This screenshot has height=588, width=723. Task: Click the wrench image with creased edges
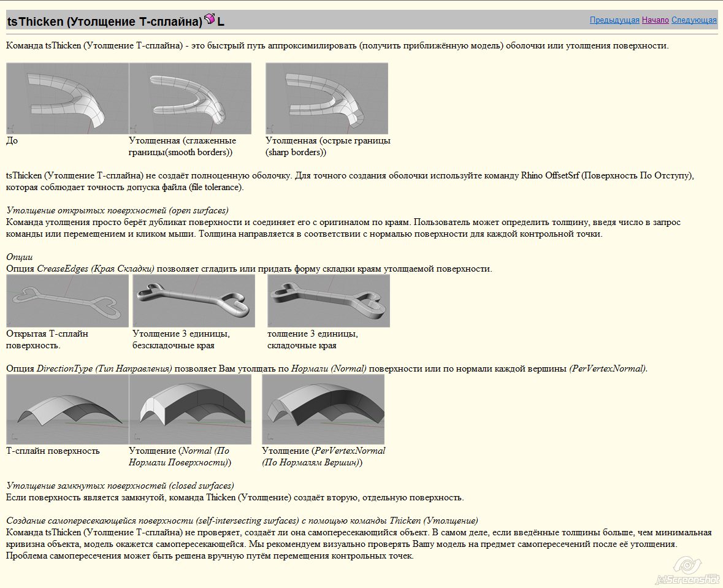pyautogui.click(x=329, y=300)
